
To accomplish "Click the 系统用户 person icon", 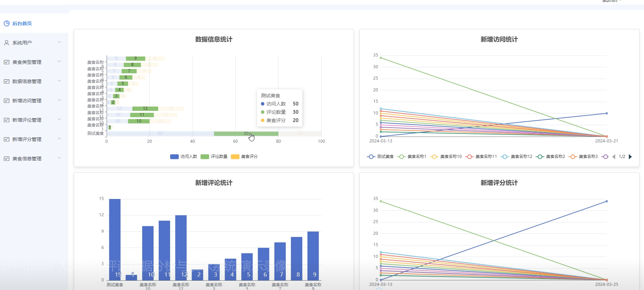I will (7, 43).
